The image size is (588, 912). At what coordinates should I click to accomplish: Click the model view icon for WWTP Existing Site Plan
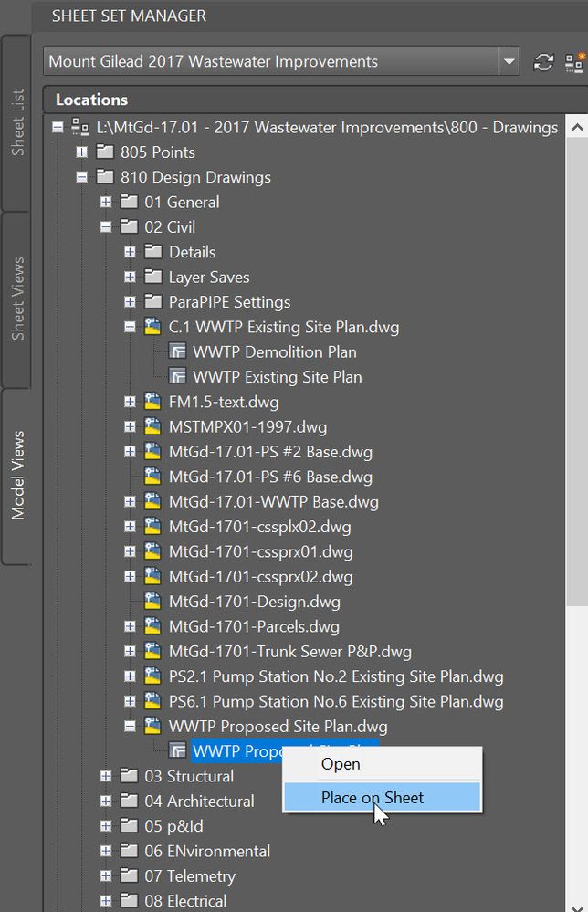[x=178, y=377]
